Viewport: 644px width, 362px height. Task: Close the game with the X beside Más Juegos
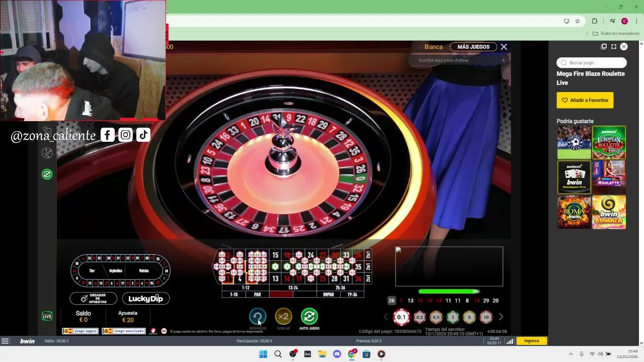pyautogui.click(x=504, y=47)
